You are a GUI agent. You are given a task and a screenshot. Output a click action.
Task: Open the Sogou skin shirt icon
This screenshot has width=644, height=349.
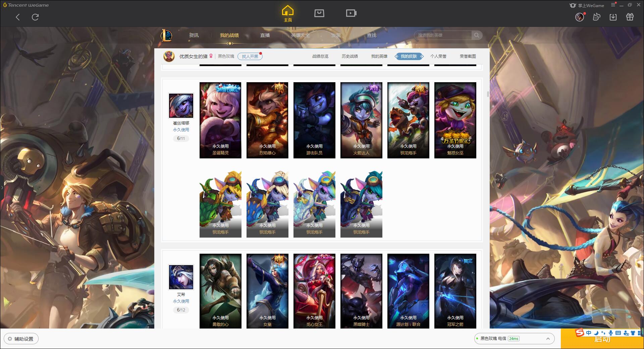click(x=633, y=333)
